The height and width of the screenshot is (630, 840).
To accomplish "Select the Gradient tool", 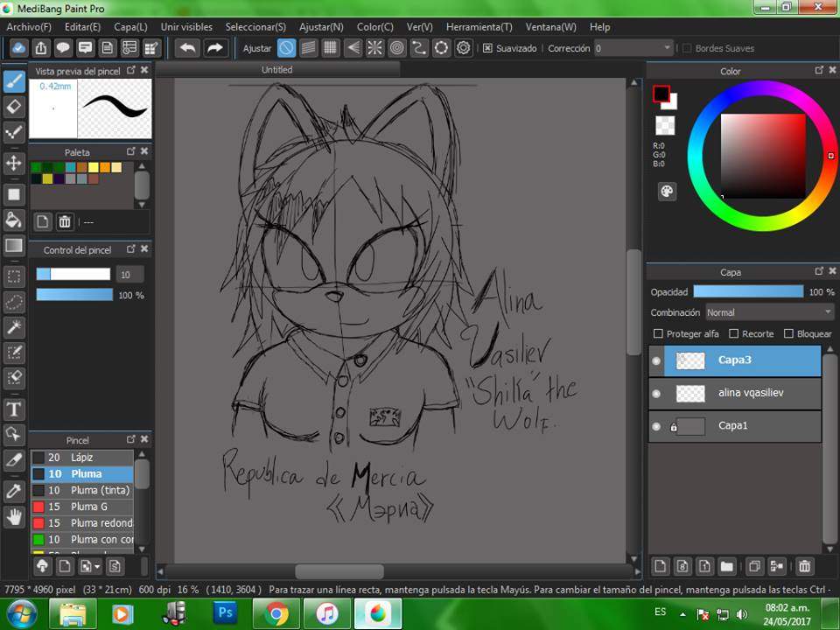I will point(14,245).
